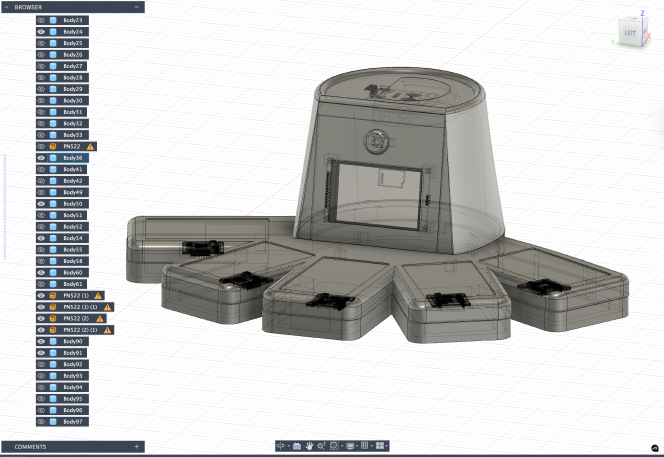Click the Look At camera icon

pos(297,445)
